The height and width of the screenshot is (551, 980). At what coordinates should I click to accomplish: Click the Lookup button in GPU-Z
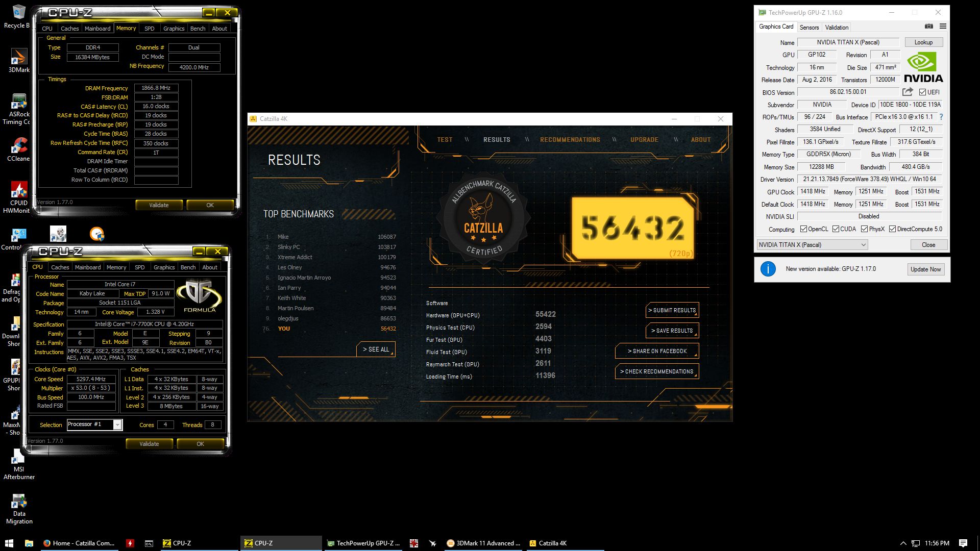click(923, 42)
